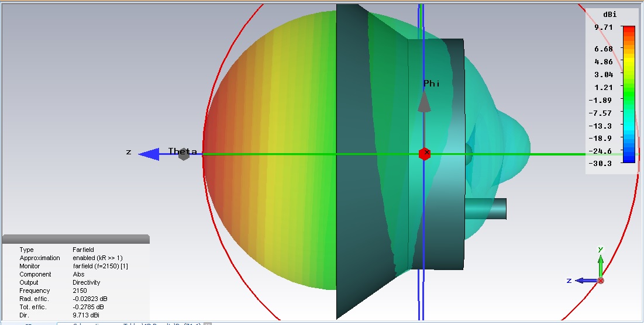Click the 'Dir.' row label
The width and height of the screenshot is (644, 325).
point(24,315)
